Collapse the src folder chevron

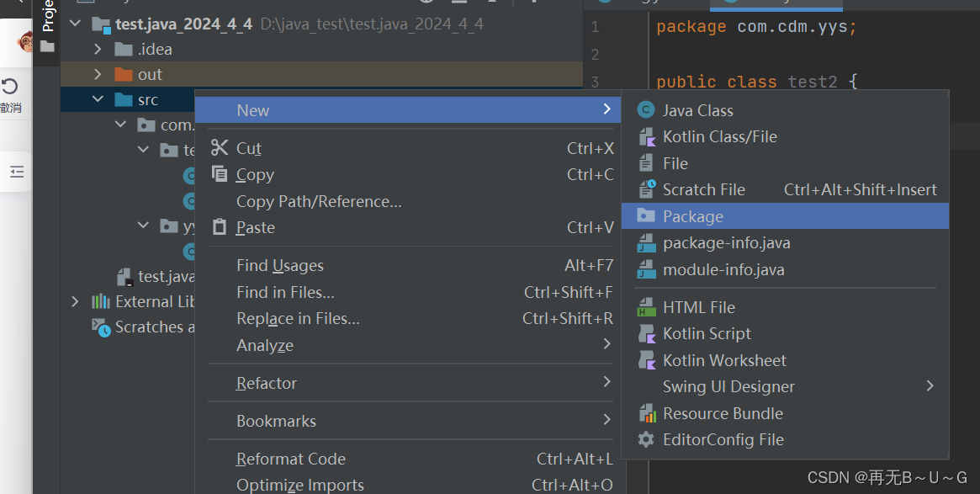click(98, 99)
